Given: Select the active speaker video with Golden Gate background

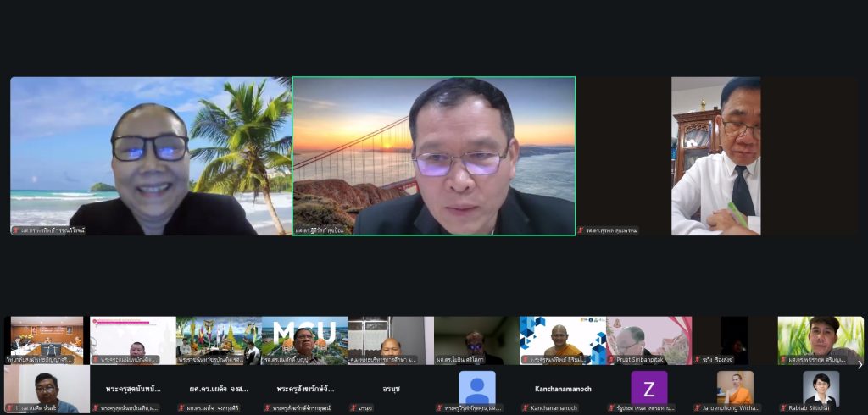Looking at the screenshot, I should point(433,156).
